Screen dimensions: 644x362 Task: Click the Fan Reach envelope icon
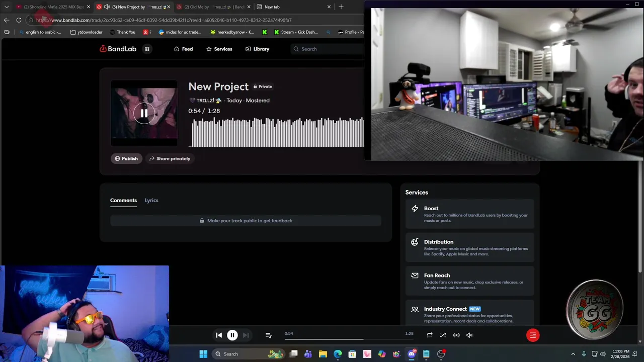pyautogui.click(x=415, y=276)
